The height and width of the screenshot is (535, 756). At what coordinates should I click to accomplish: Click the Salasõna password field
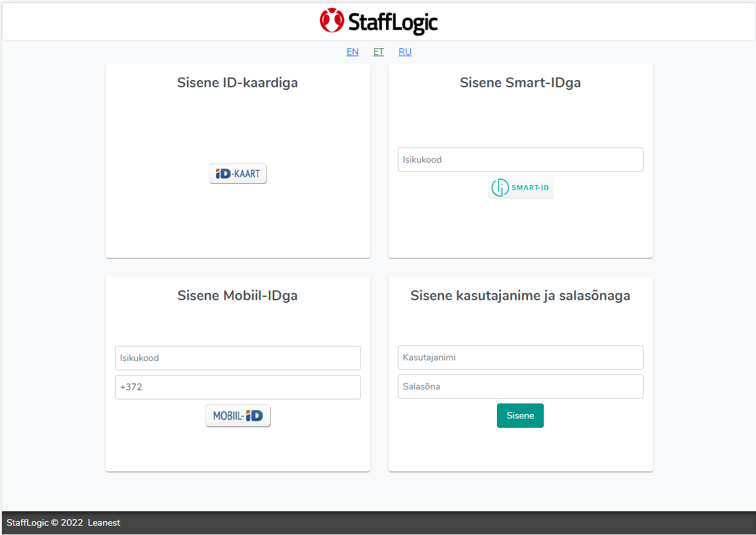point(520,386)
